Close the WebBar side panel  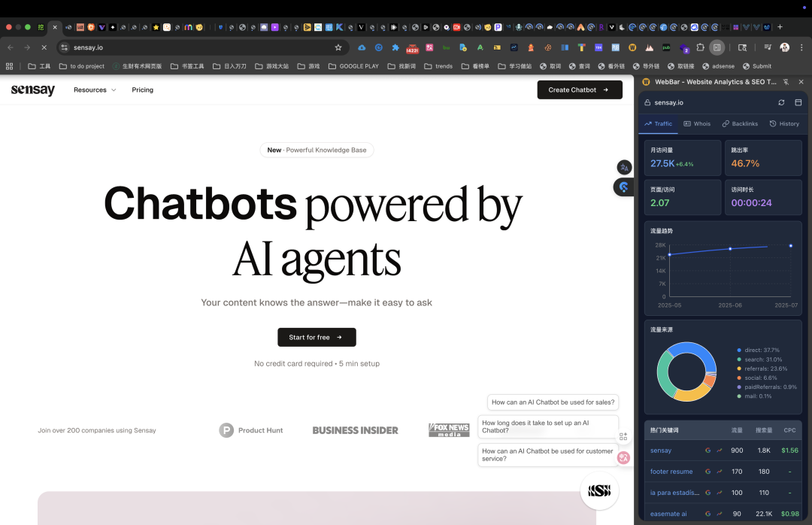[x=801, y=82]
